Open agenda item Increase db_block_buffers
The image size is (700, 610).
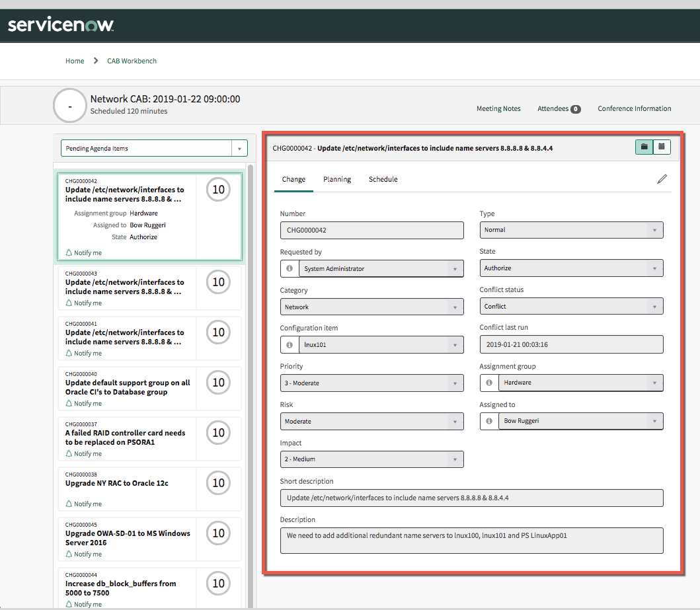pos(149,588)
